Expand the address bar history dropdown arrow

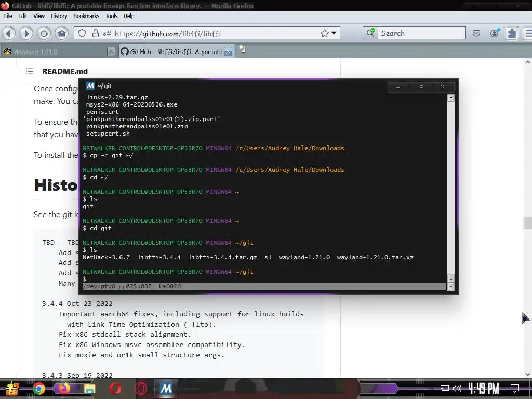tap(334, 33)
